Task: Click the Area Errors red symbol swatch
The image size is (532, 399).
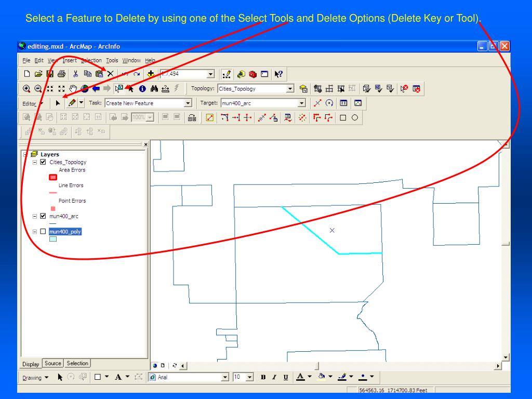Action: pos(53,178)
